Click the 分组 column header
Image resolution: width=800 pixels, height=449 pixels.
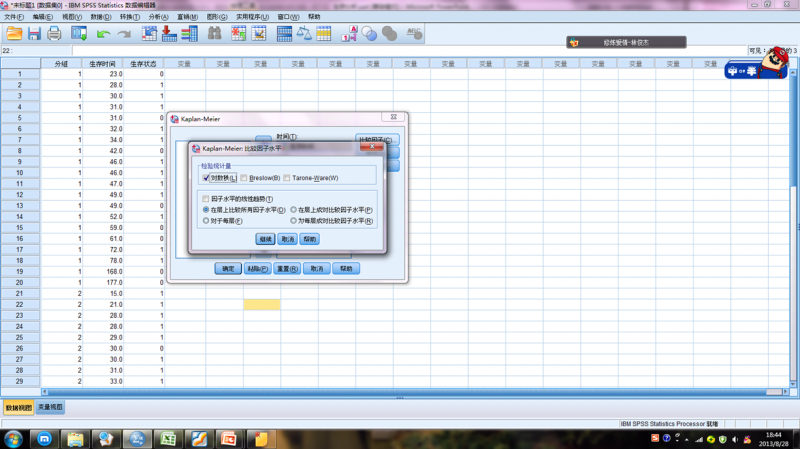click(x=61, y=64)
